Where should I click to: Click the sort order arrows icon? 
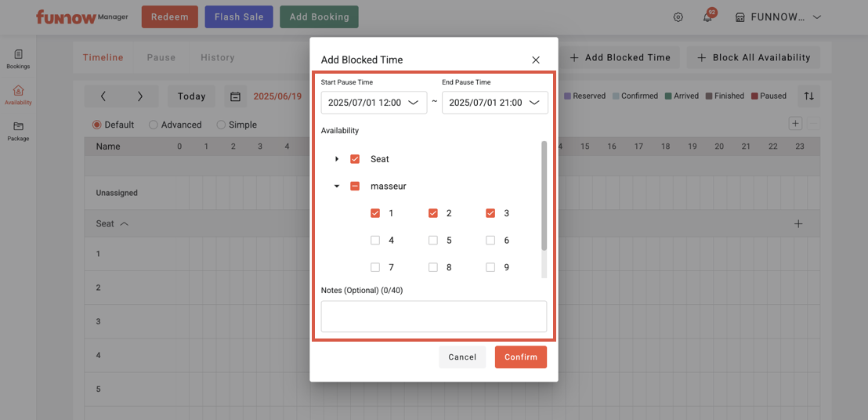click(809, 96)
